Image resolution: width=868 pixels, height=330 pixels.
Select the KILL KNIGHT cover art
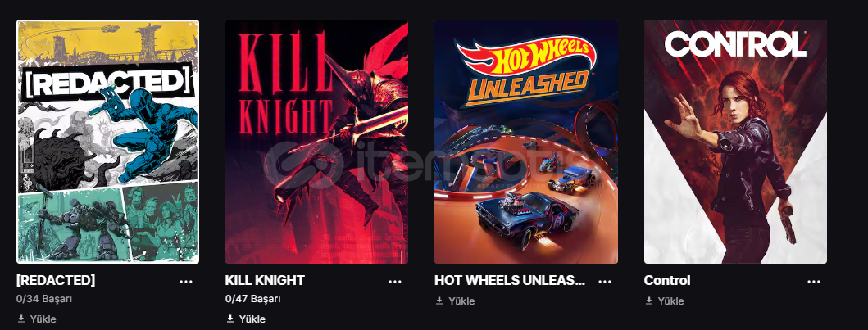point(316,142)
